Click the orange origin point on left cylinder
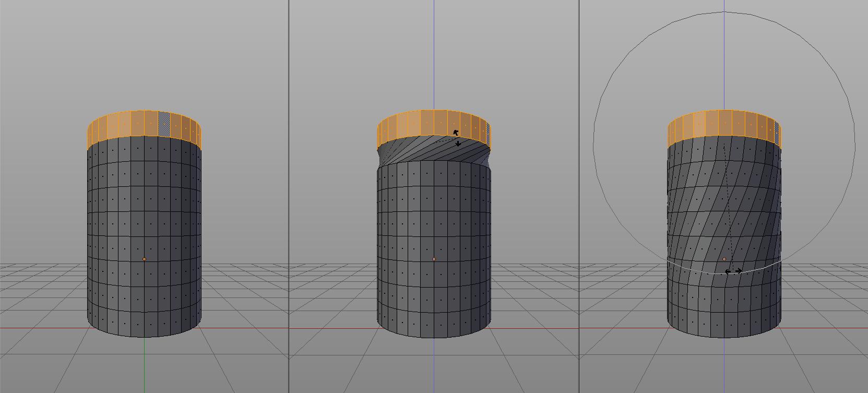This screenshot has height=393, width=868. [145, 259]
